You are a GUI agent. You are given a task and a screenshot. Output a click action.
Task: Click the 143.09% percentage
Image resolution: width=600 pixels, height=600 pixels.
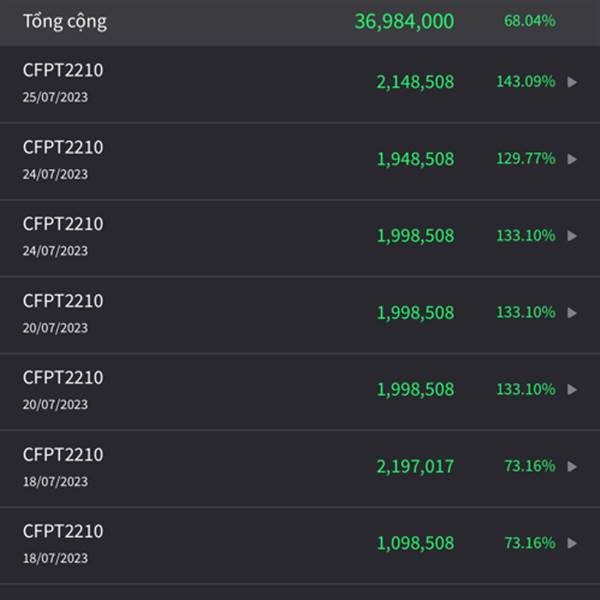[525, 82]
